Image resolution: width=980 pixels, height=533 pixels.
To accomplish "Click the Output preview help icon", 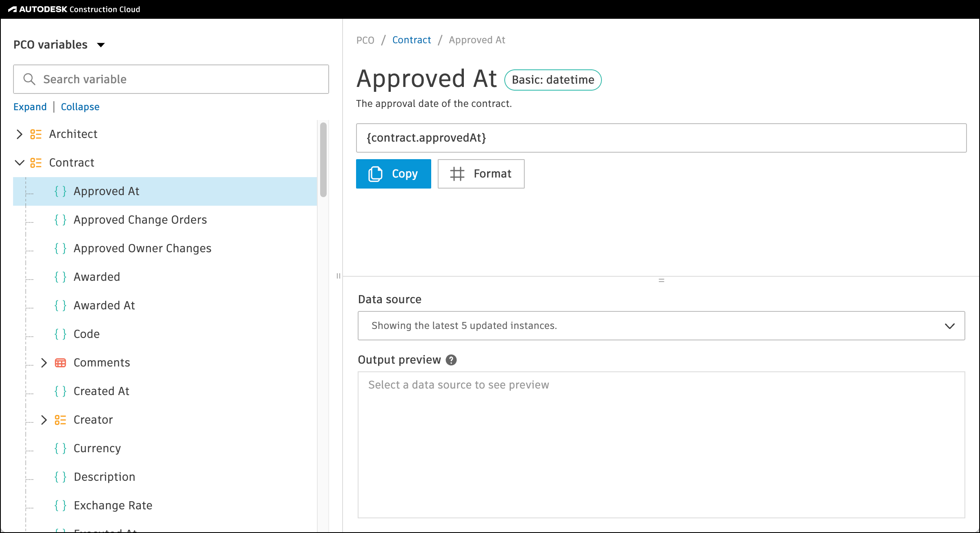I will (x=451, y=360).
